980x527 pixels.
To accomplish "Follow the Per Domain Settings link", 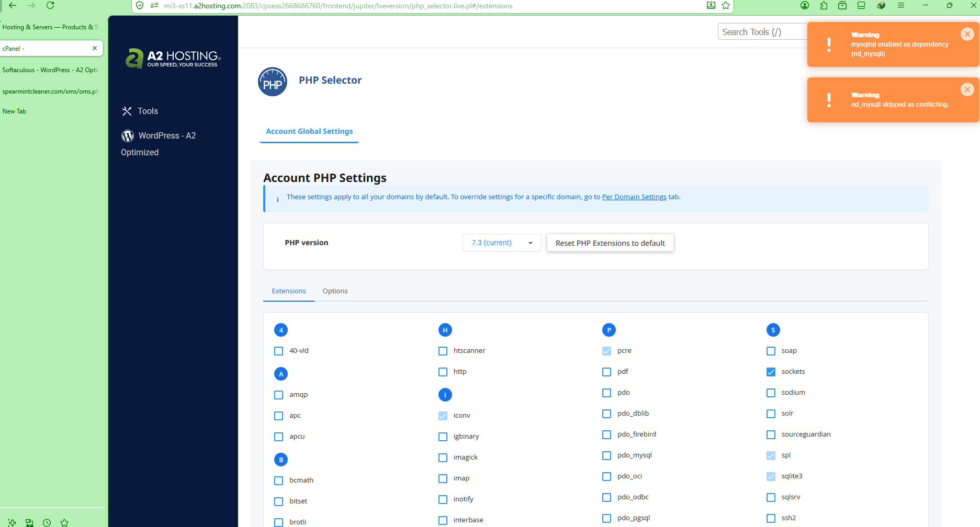I will click(634, 197).
